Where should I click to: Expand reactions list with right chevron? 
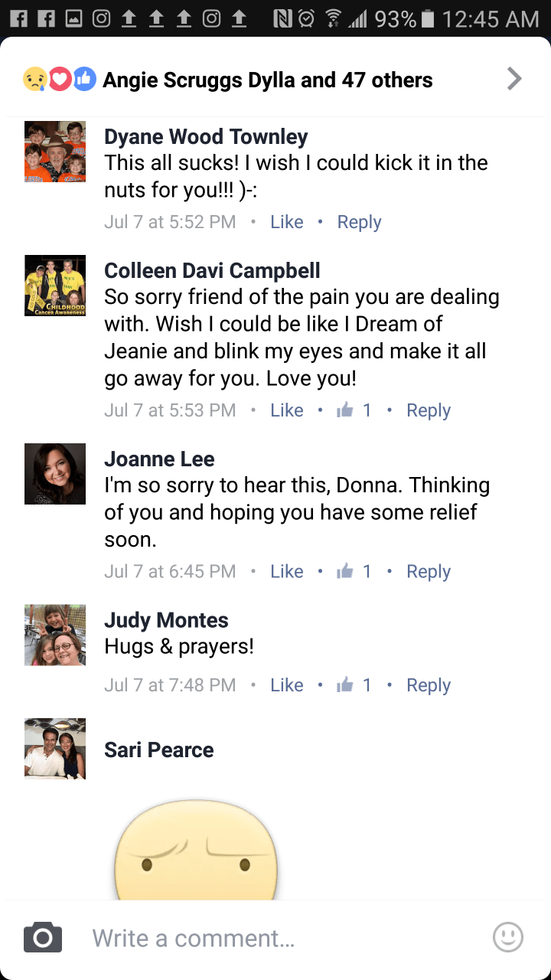click(x=514, y=79)
